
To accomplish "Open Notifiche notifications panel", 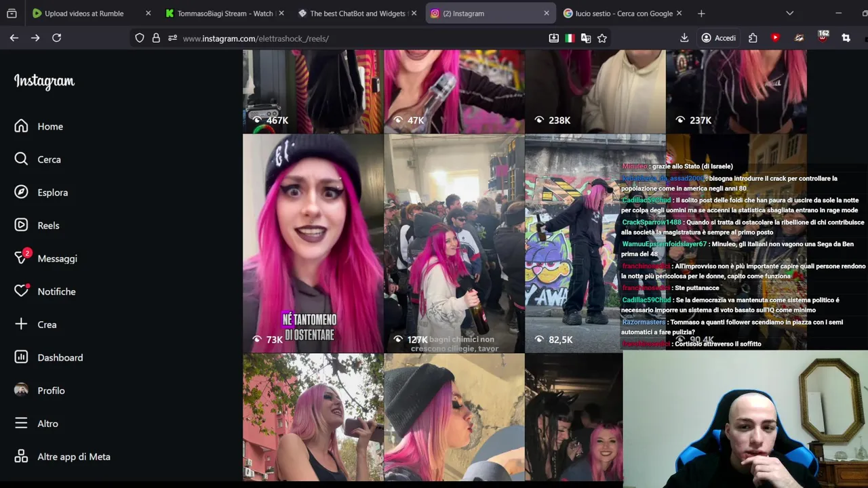I will coord(45,291).
